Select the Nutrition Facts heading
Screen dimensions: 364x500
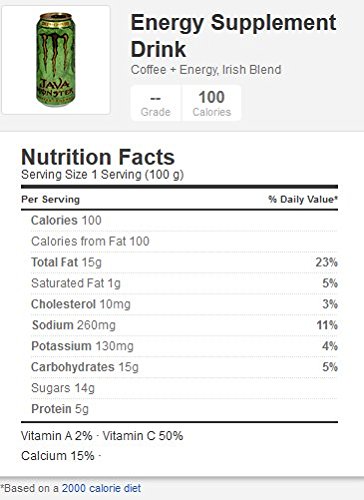pyautogui.click(x=98, y=157)
